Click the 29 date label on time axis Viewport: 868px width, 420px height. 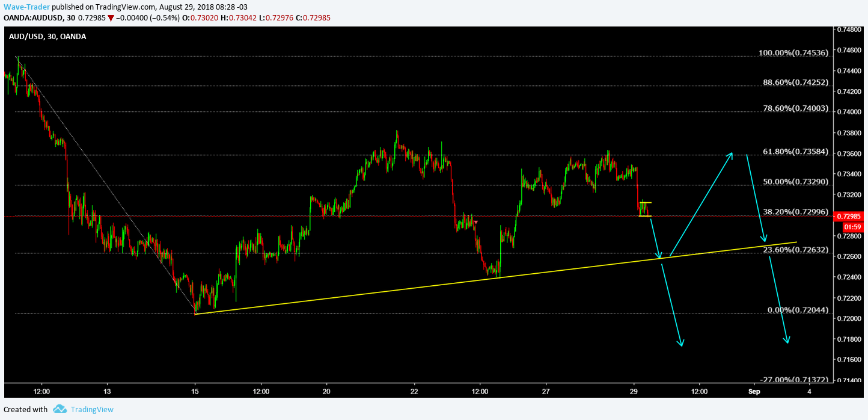coord(633,391)
